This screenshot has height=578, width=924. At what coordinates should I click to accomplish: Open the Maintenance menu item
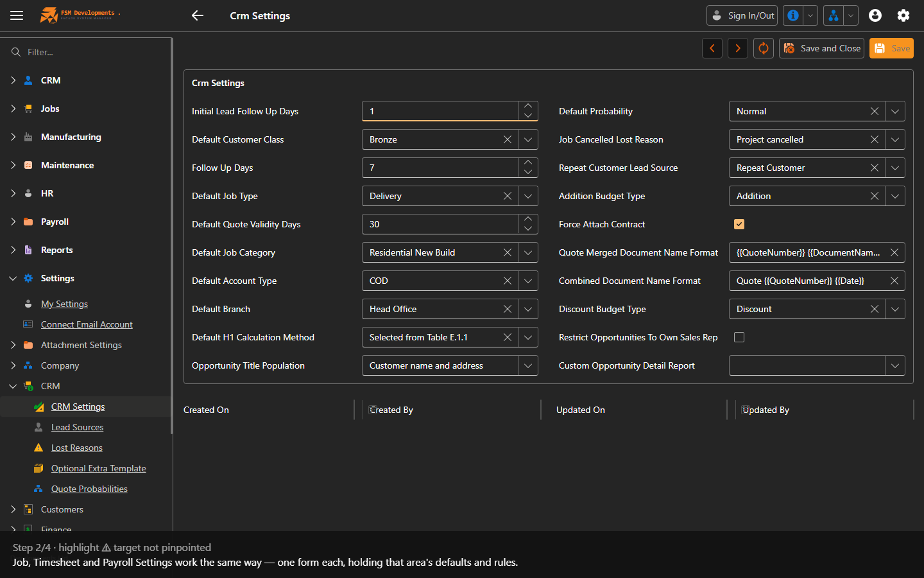point(67,165)
